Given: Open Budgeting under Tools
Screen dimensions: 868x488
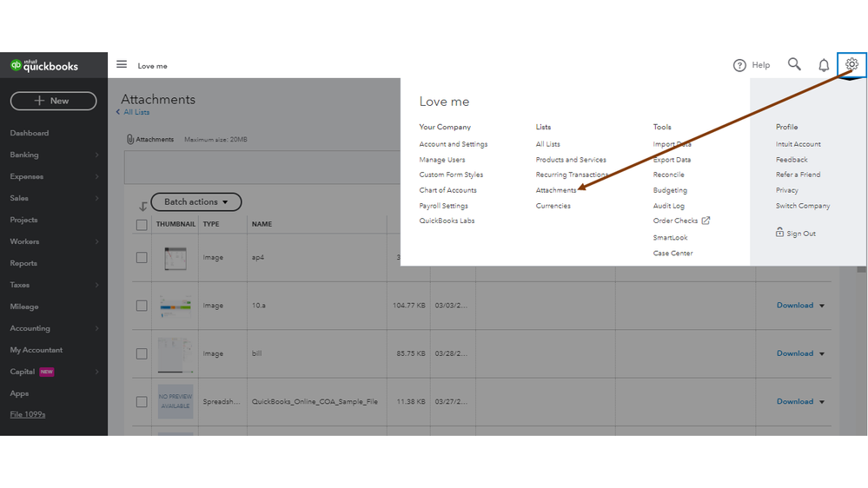Looking at the screenshot, I should pos(670,190).
